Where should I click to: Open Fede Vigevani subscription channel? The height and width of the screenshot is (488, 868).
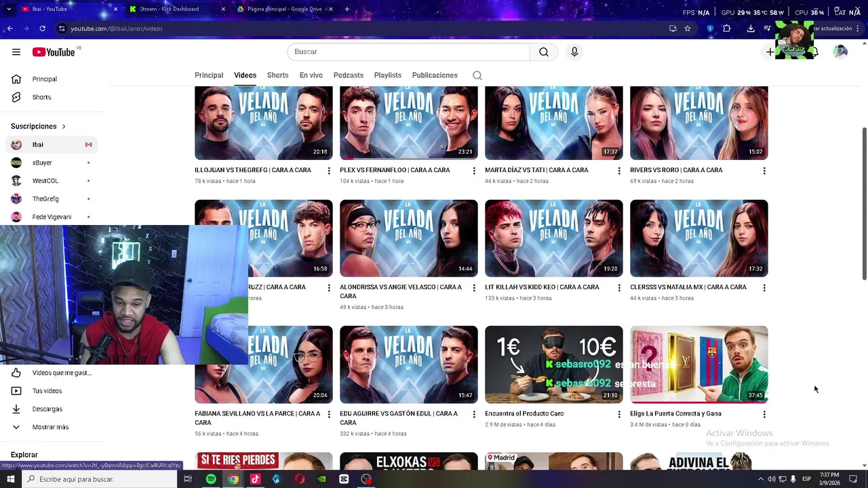point(52,217)
